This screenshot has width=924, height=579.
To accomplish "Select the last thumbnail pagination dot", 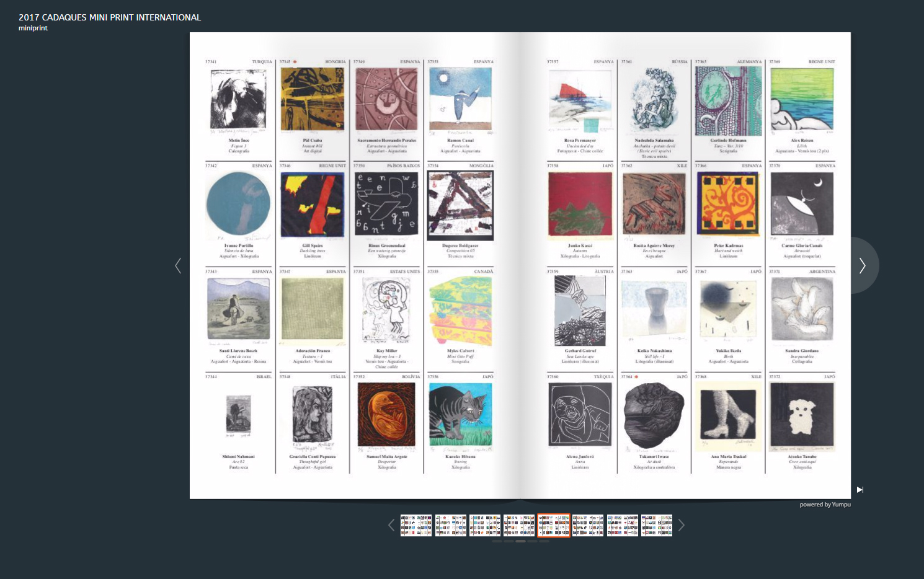I will (x=544, y=541).
